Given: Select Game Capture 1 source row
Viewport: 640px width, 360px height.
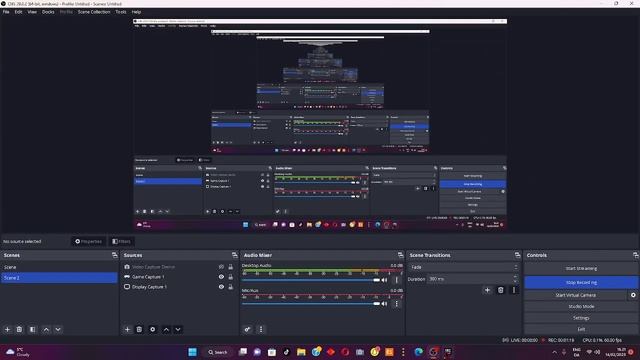Looking at the screenshot, I should pyautogui.click(x=178, y=277).
